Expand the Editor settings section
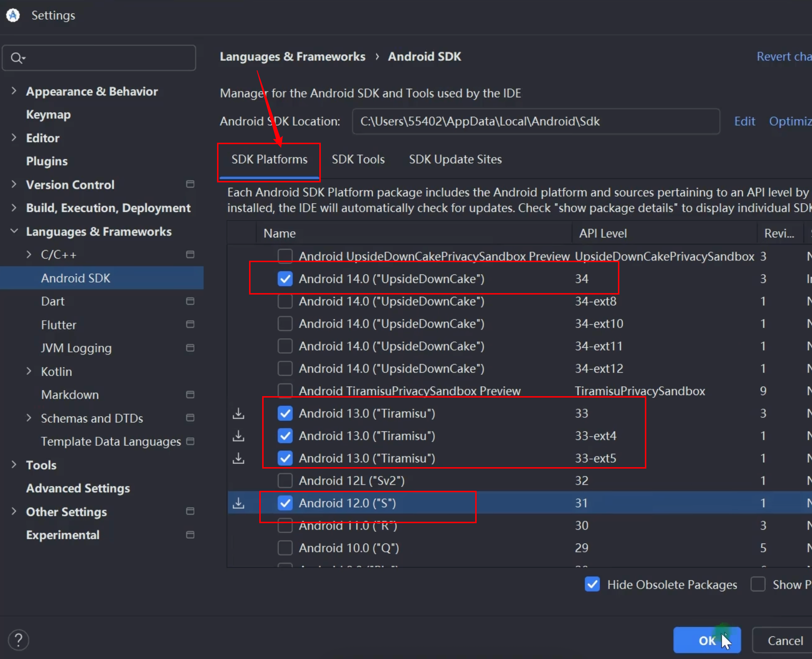The image size is (812, 659). click(14, 138)
